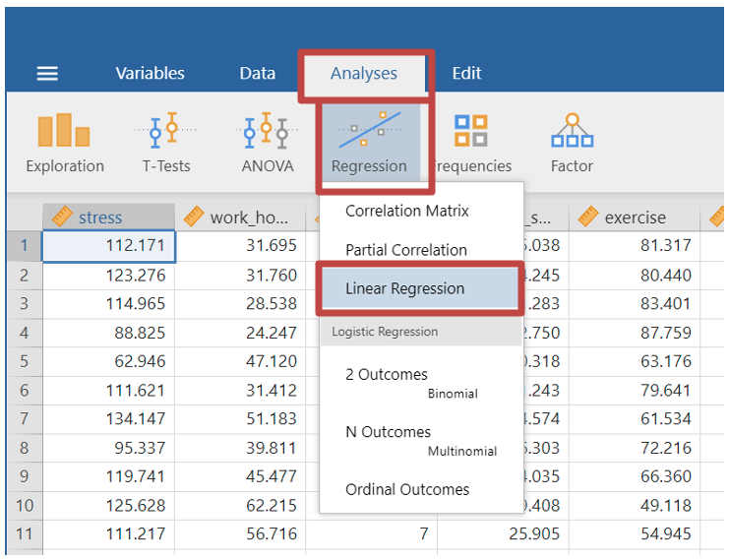Open the hamburger main menu

click(x=47, y=74)
